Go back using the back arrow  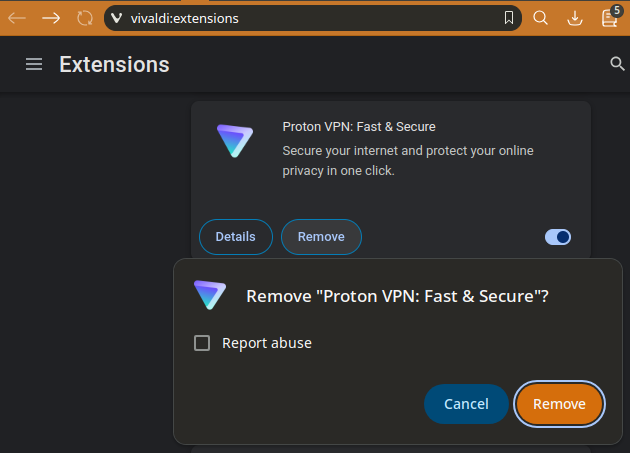pos(17,18)
